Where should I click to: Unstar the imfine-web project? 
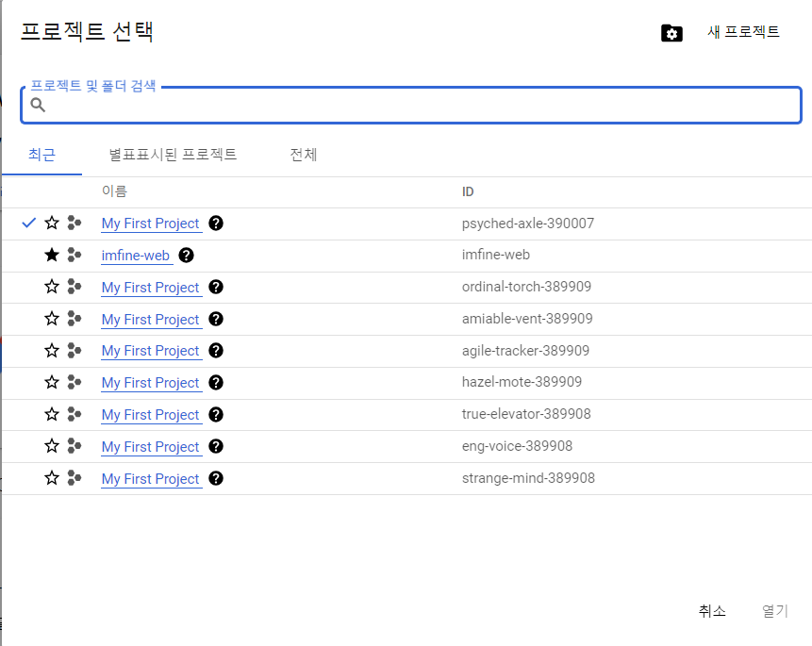coord(52,255)
